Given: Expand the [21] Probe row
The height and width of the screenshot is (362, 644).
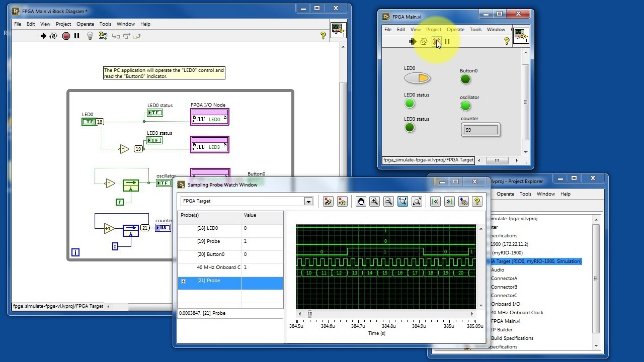Looking at the screenshot, I should point(183,281).
